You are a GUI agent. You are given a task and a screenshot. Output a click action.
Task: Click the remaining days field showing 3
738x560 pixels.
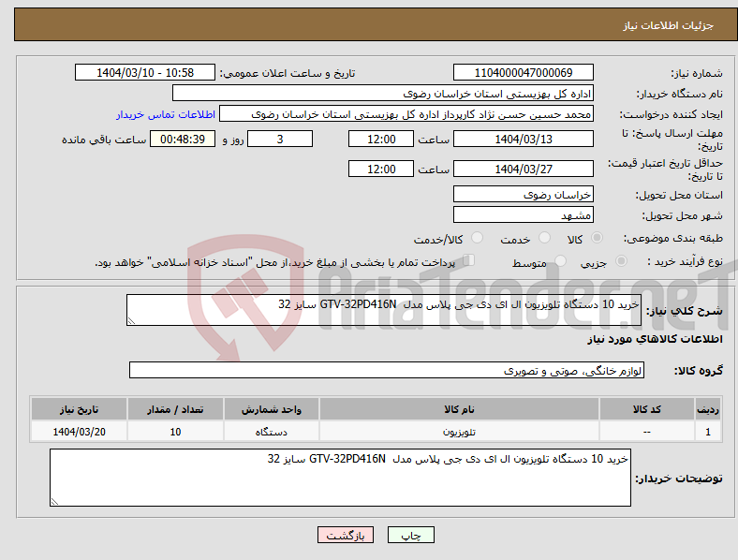(280, 139)
